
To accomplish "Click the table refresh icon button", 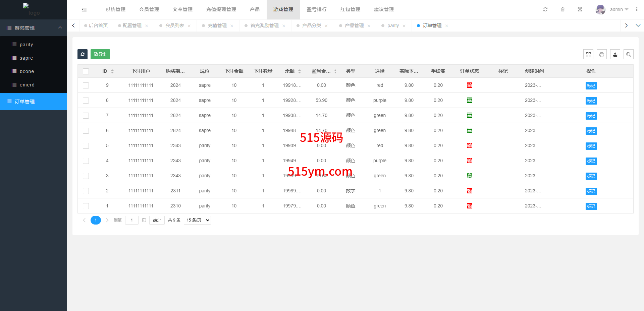I will pos(83,54).
